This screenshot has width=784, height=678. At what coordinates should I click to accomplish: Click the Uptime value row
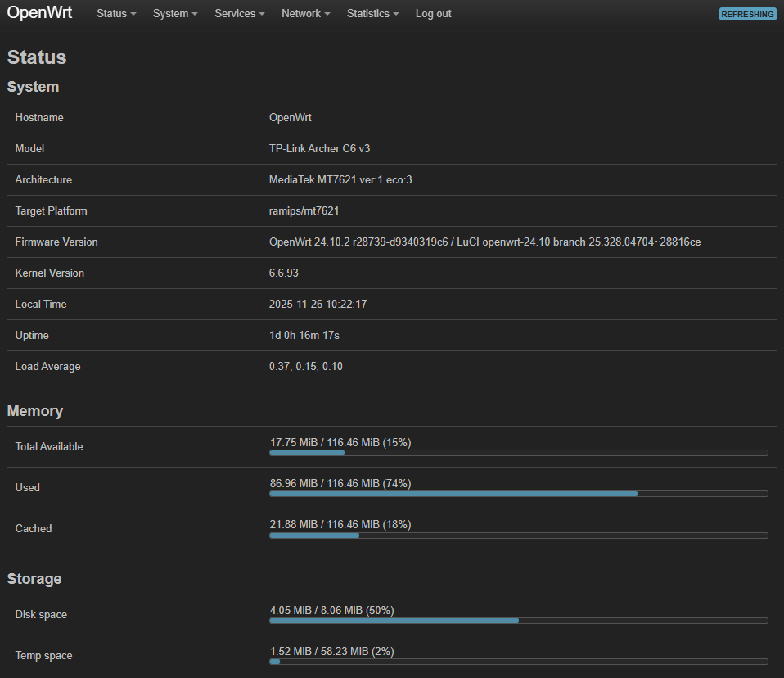click(303, 335)
